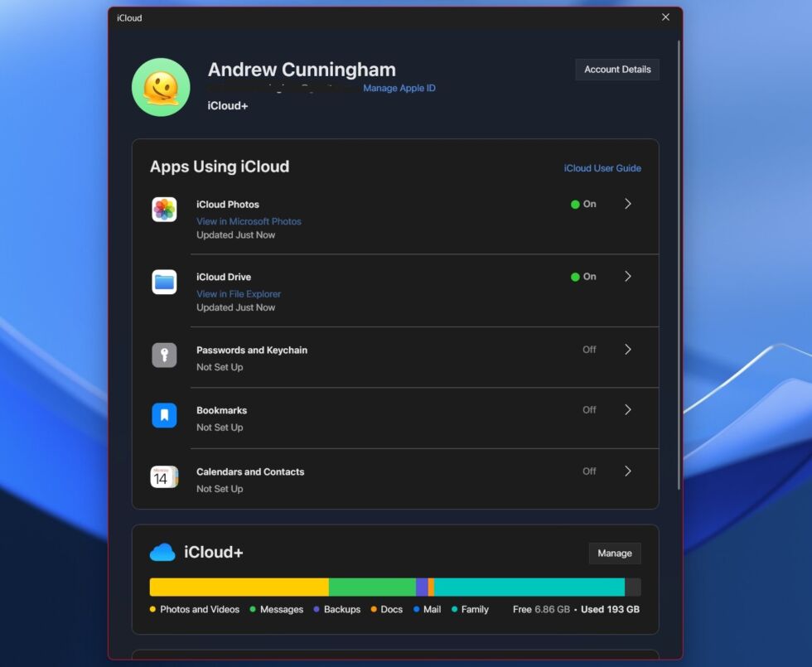This screenshot has height=667, width=812.
Task: Toggle iCloud Drive On status
Action: [583, 278]
